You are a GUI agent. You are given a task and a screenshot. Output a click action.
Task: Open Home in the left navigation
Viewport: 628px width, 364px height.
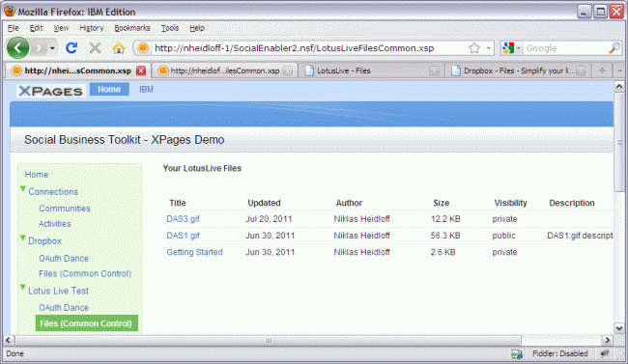coord(37,175)
